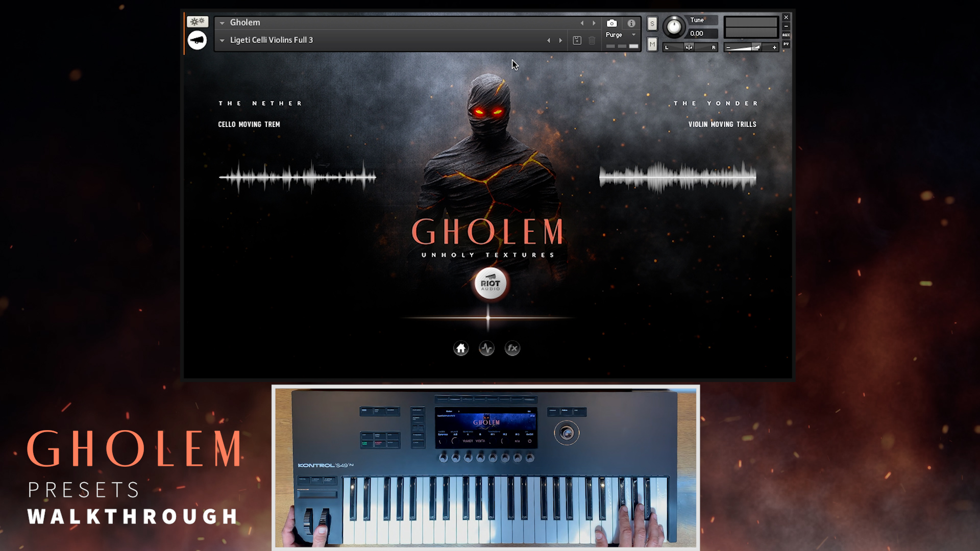980x551 pixels.
Task: Click the output level meter display
Action: click(751, 28)
